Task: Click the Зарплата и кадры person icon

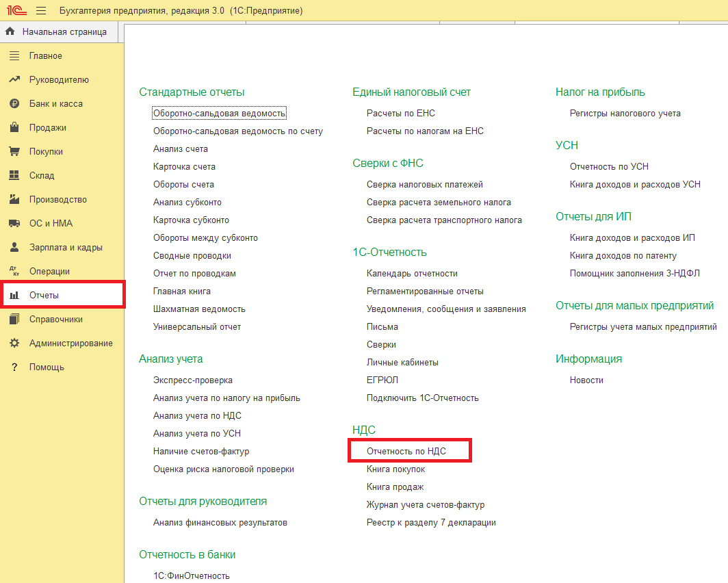Action: [14, 248]
